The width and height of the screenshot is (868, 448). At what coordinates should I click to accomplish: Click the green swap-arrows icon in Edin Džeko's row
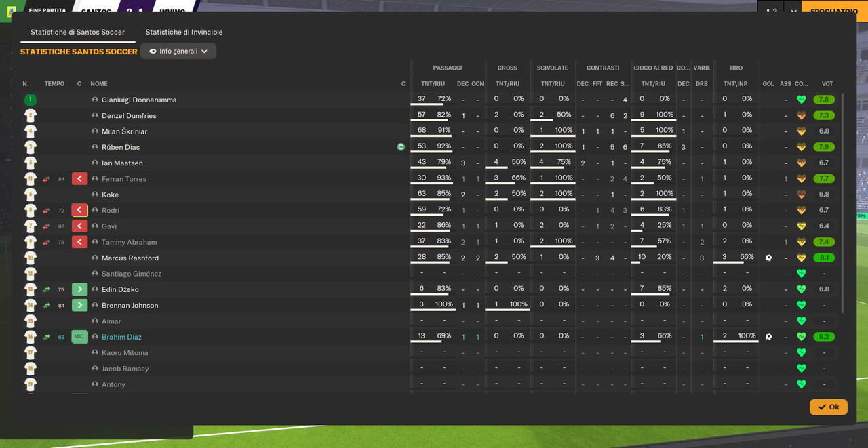tap(46, 289)
